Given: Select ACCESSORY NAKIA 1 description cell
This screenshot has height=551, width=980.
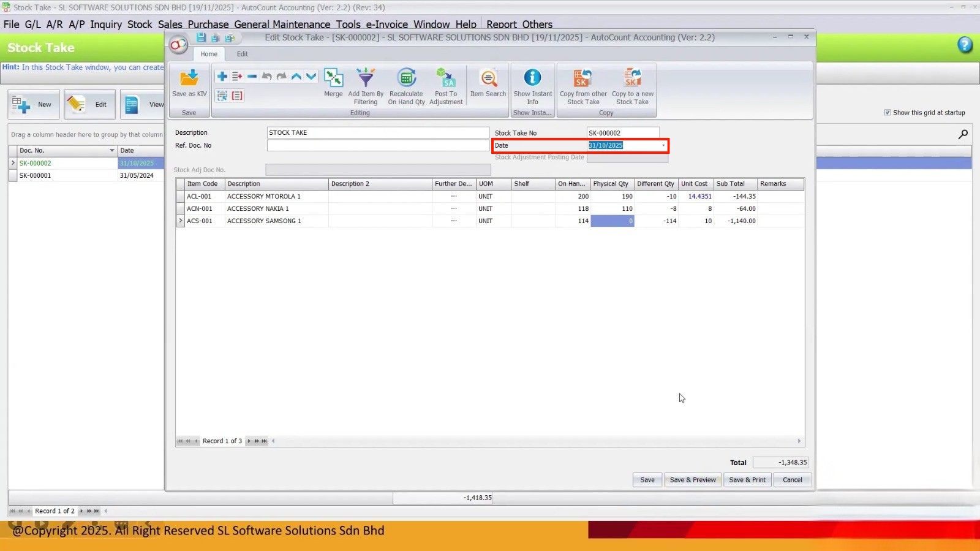Looking at the screenshot, I should point(276,209).
